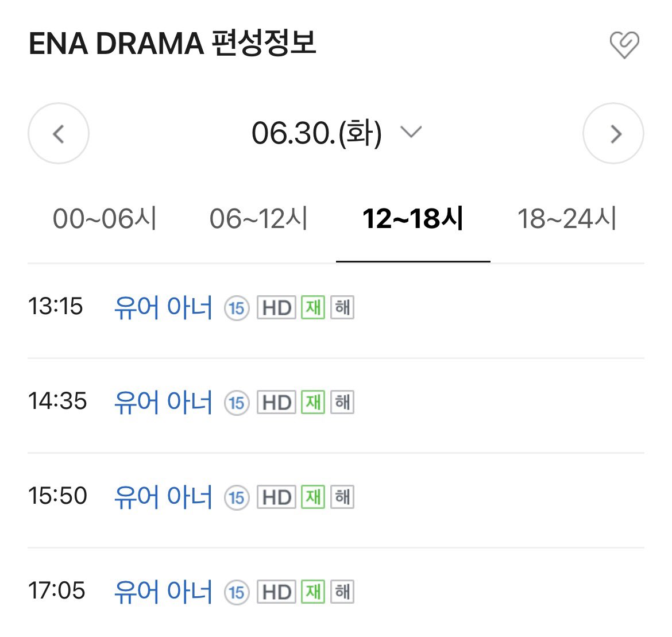Open 유어 아너 at 17:05
Viewport: 672px width, 637px height.
[163, 592]
